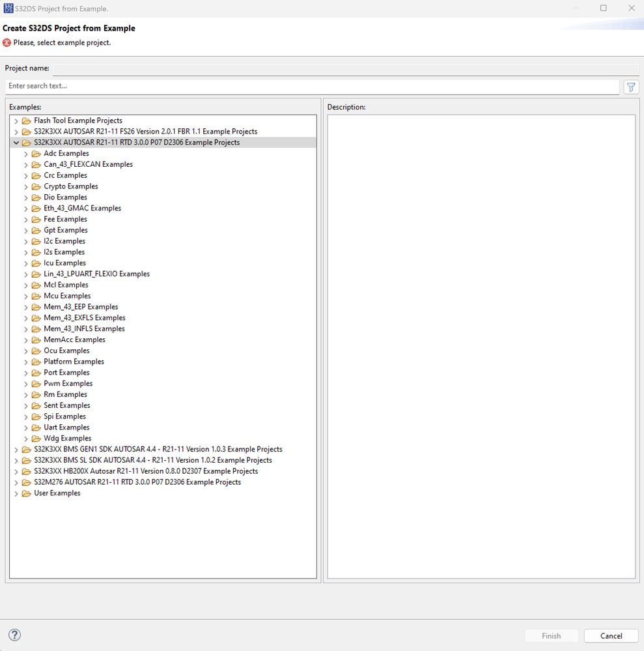Expand the Port Examples node
Viewport: 644px width, 651px height.
tap(26, 373)
